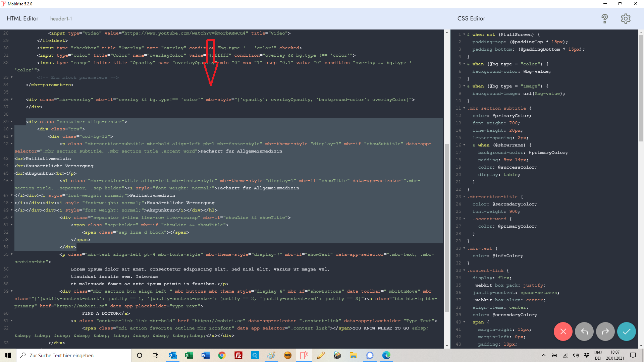Open the help question mark icon
644x362 pixels.
pyautogui.click(x=604, y=18)
